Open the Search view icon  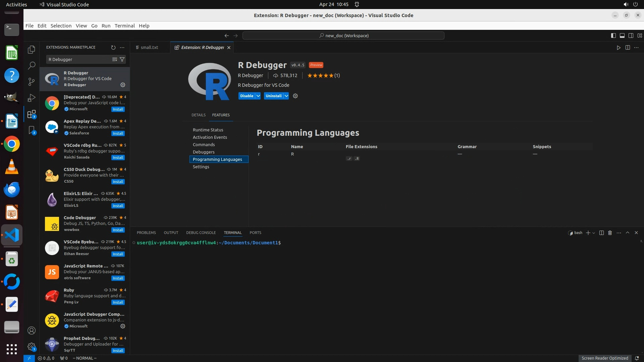pyautogui.click(x=32, y=65)
